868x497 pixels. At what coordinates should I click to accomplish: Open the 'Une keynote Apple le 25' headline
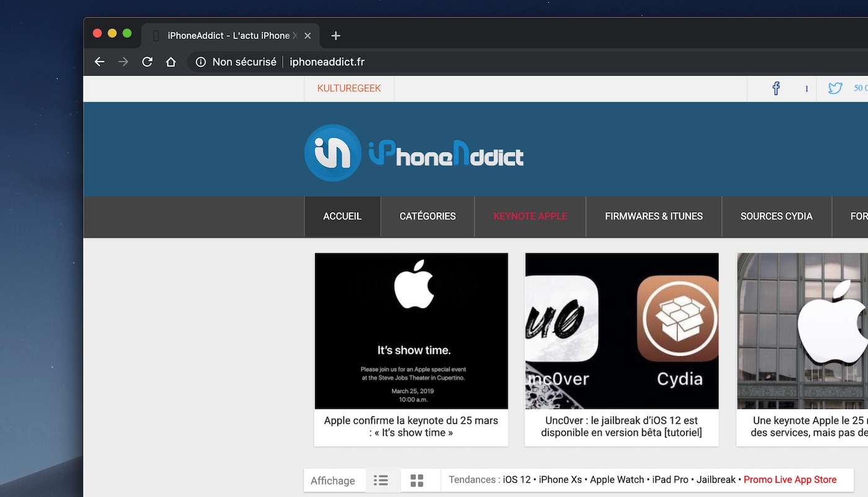click(x=809, y=426)
